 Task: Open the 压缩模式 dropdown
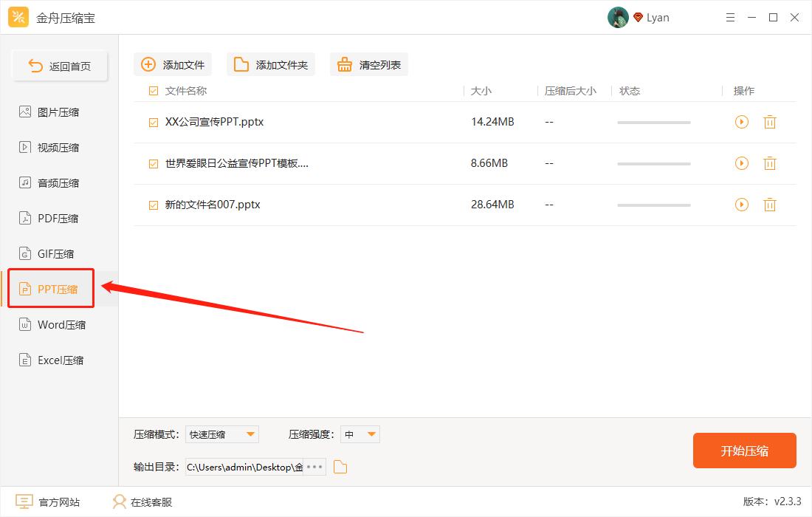[x=221, y=434]
